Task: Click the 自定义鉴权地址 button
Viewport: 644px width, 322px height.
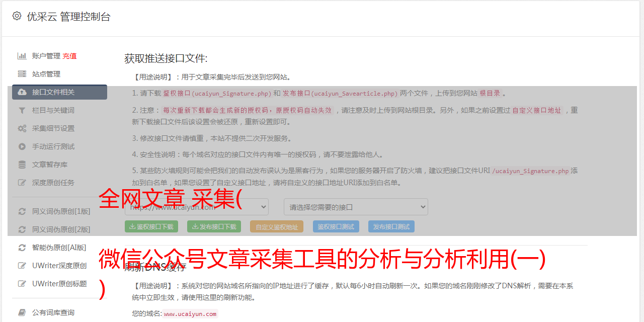Action: click(x=277, y=226)
